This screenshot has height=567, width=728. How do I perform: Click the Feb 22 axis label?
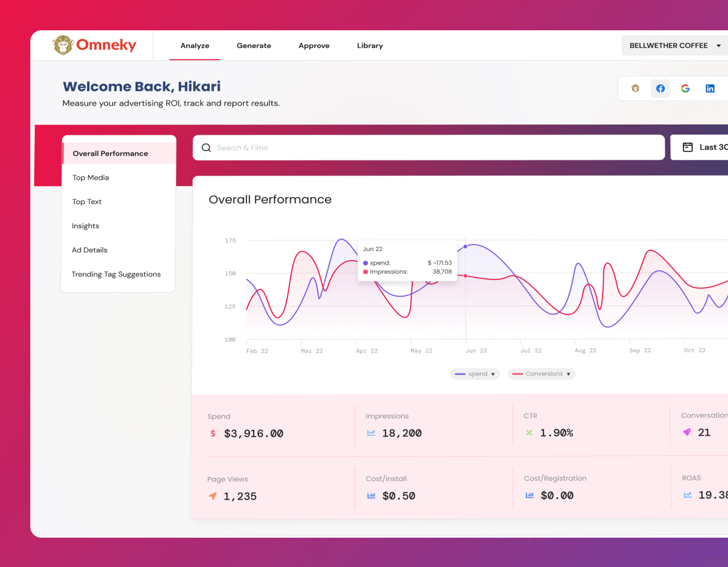point(257,351)
